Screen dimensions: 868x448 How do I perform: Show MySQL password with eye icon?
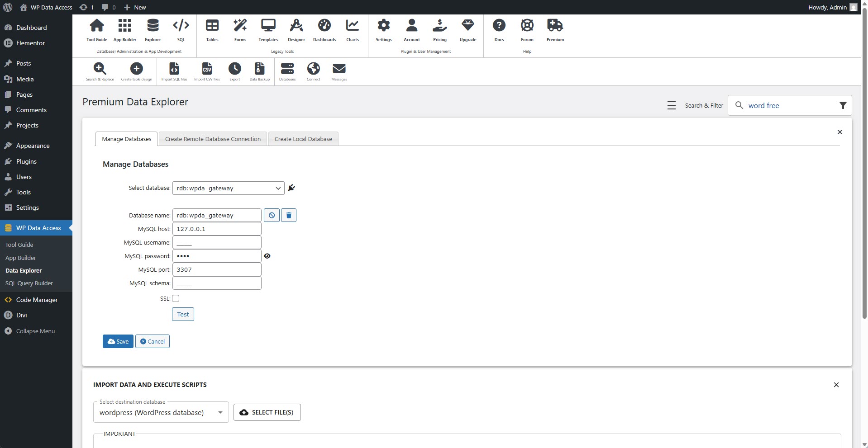267,256
